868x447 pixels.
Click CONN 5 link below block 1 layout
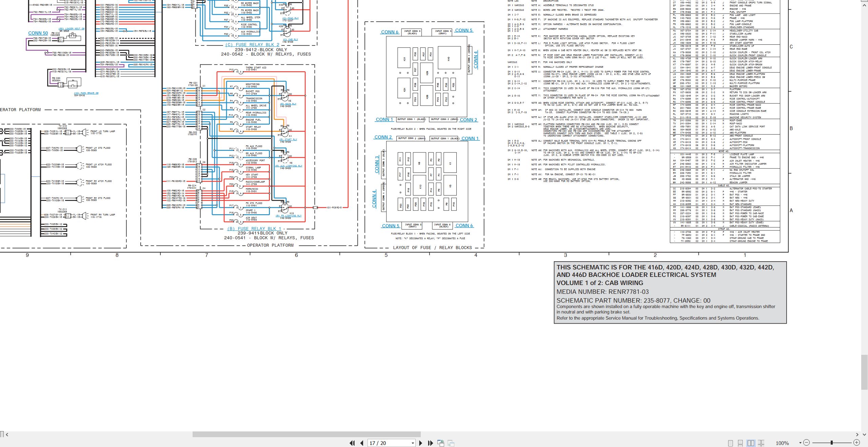pyautogui.click(x=391, y=226)
